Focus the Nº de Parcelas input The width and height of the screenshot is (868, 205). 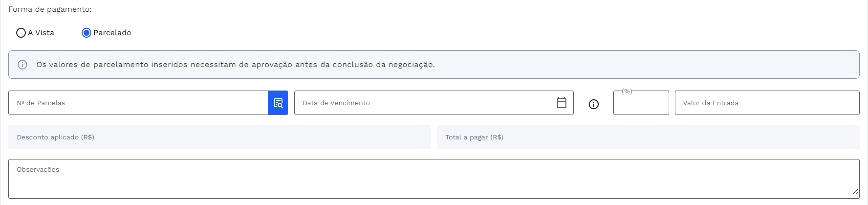point(135,103)
